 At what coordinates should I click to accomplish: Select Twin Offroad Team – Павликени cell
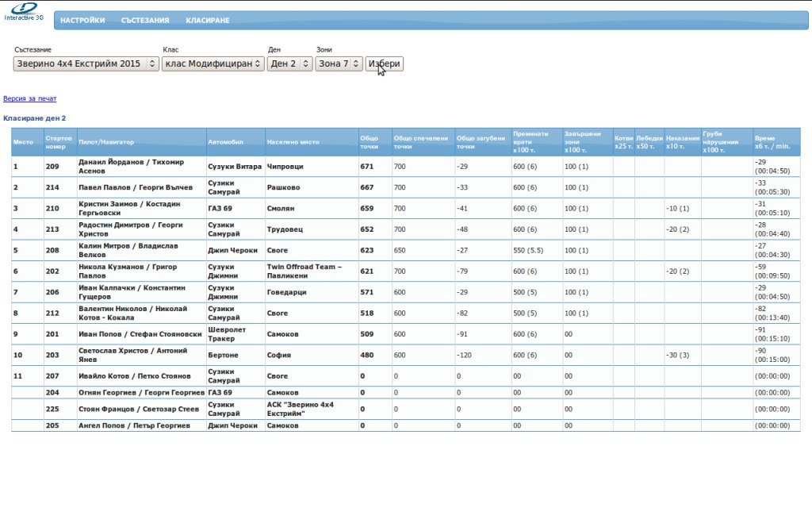pyautogui.click(x=304, y=271)
